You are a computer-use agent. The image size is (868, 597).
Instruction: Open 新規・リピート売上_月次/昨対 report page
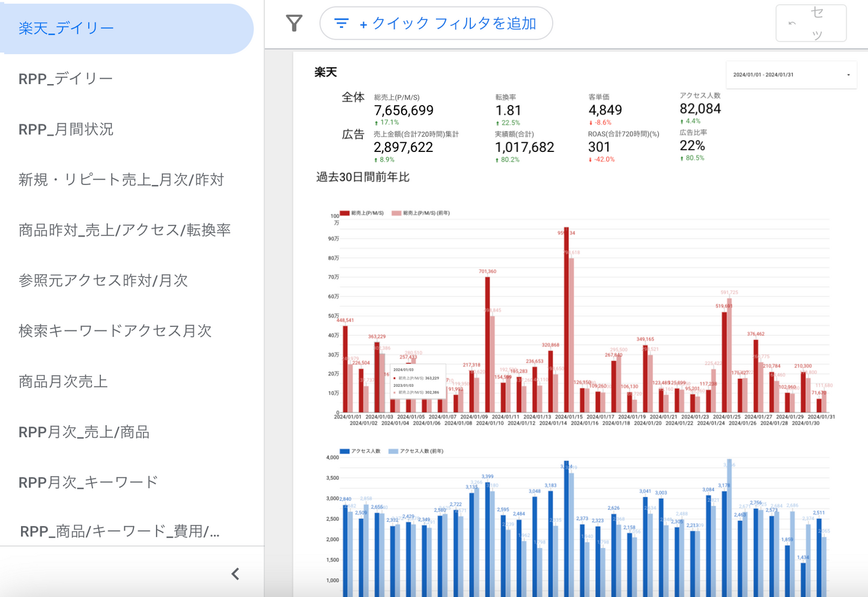coord(121,180)
